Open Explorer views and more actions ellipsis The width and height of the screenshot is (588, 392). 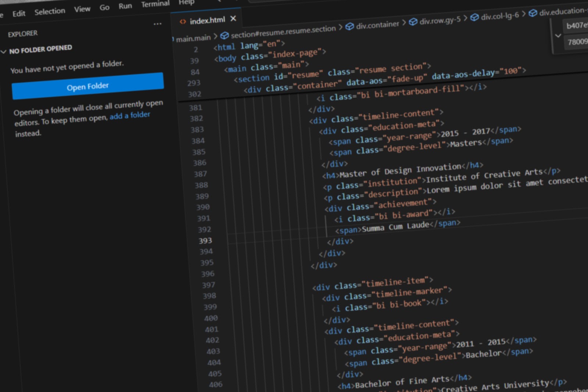point(157,24)
